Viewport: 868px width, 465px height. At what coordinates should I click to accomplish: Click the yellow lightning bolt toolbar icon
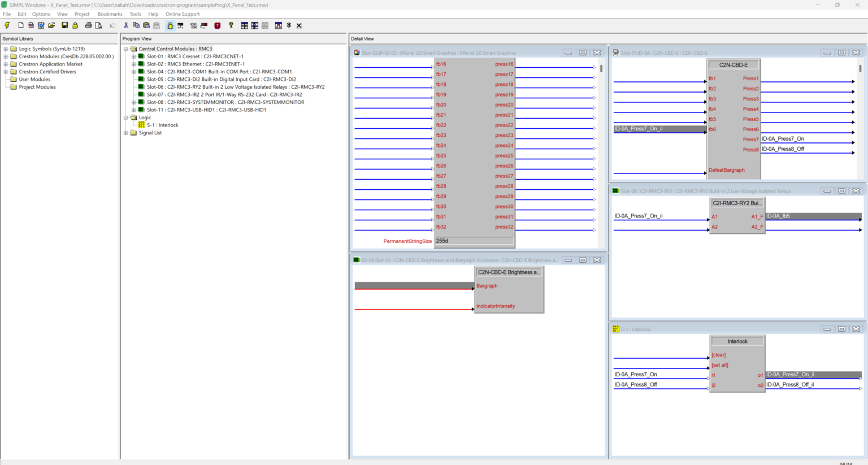pyautogui.click(x=7, y=25)
